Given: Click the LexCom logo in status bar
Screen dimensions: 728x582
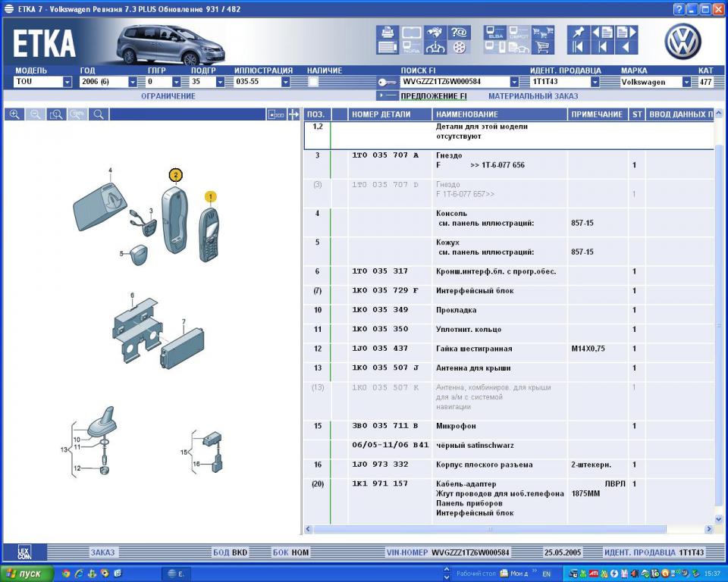Looking at the screenshot, I should coord(24,552).
